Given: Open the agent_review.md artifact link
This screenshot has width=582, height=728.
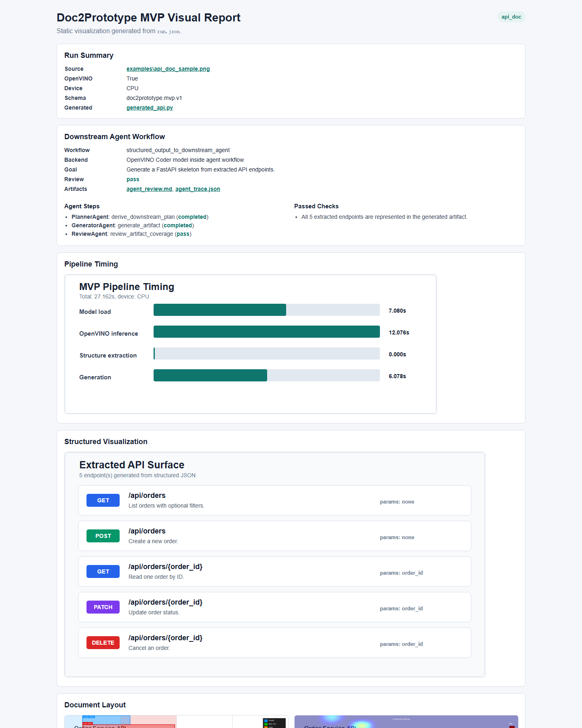Looking at the screenshot, I should 149,189.
